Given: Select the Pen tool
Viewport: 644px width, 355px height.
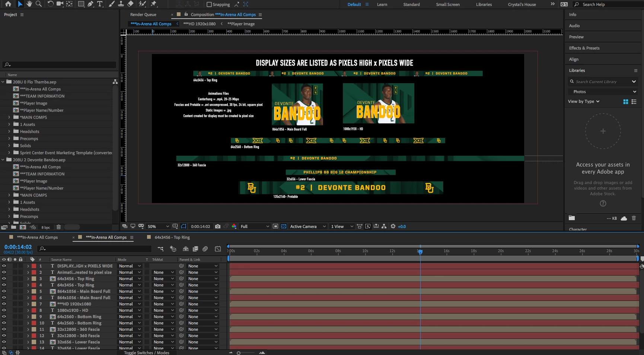Looking at the screenshot, I should click(90, 4).
